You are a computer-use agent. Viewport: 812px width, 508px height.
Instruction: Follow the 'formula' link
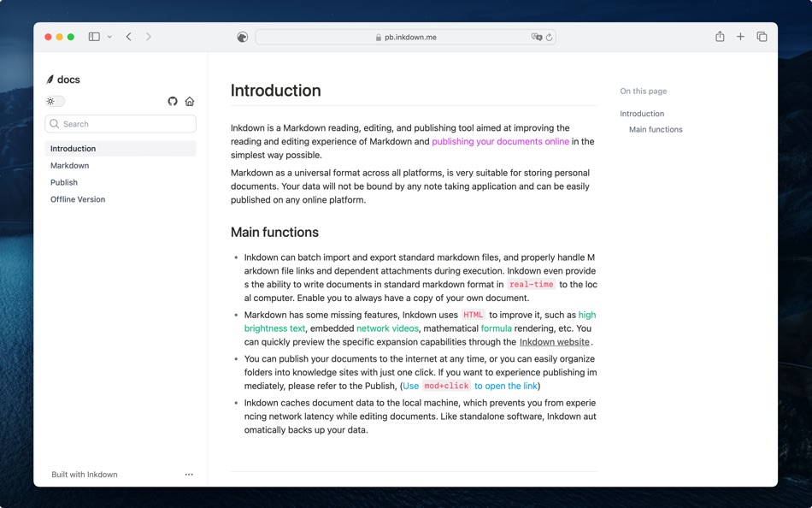tap(496, 328)
